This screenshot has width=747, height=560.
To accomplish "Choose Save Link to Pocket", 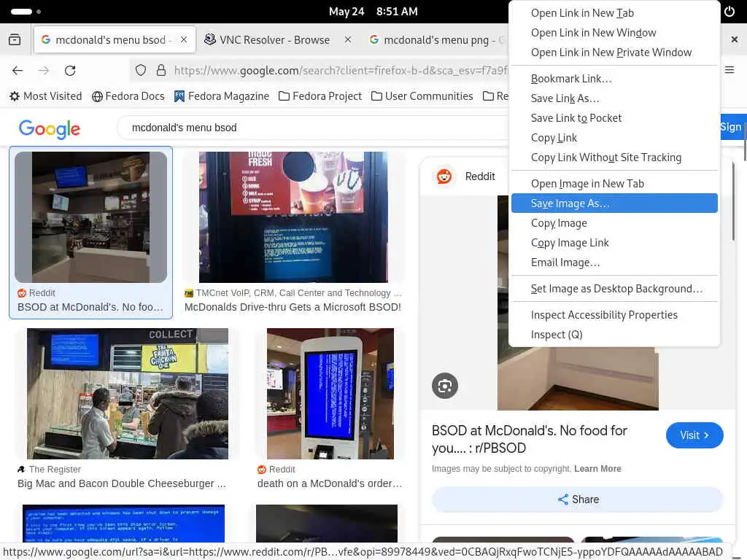I will 614,117.
